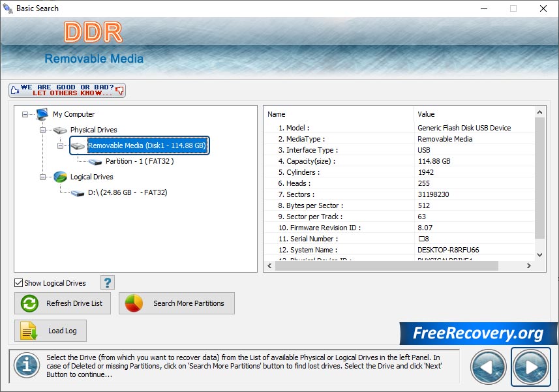Click the D:\ drive icon
This screenshot has width=559, height=392.
click(x=78, y=193)
